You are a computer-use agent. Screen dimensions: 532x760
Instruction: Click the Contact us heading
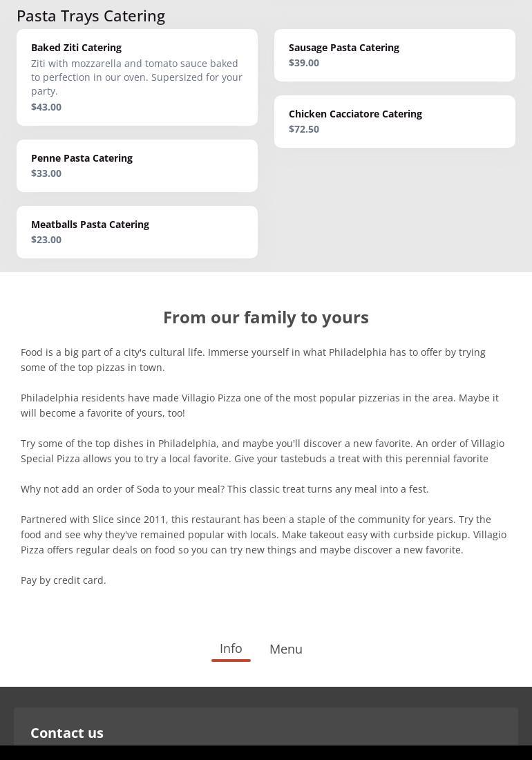pyautogui.click(x=67, y=733)
